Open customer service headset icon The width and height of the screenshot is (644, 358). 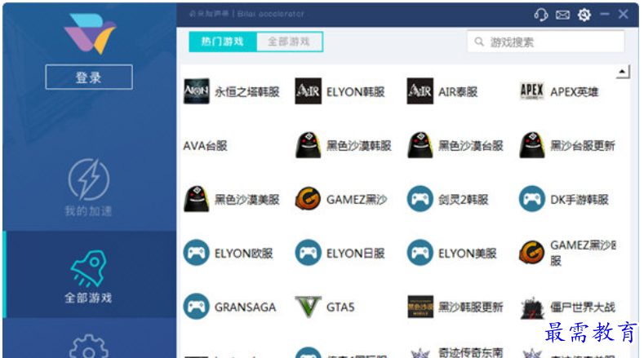(x=541, y=15)
